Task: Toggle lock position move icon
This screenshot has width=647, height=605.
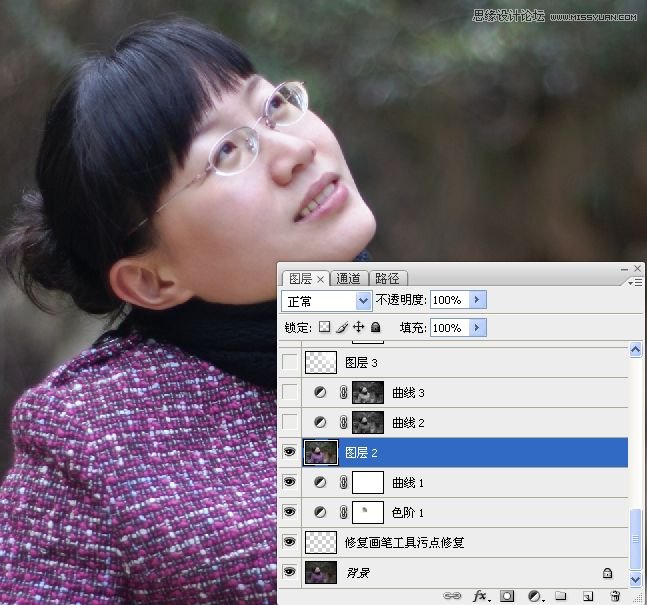Action: click(359, 327)
